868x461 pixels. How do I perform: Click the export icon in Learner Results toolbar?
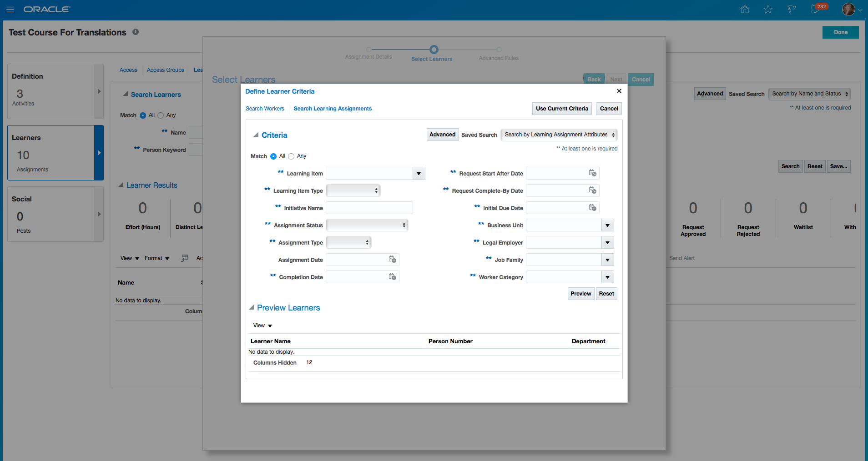[184, 258]
